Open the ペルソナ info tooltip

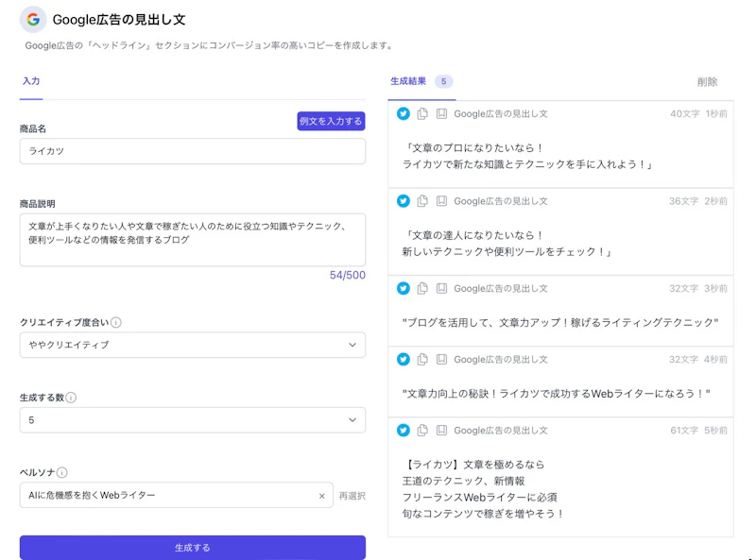[61, 472]
